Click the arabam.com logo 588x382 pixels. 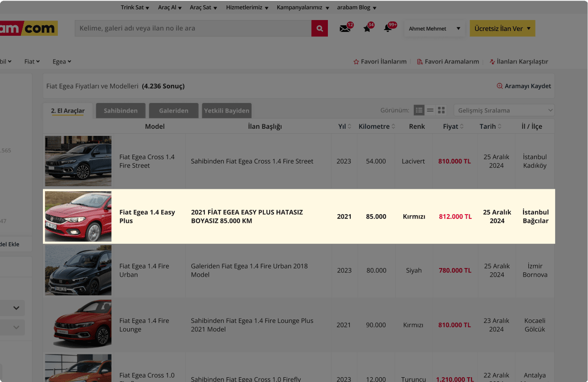click(29, 28)
